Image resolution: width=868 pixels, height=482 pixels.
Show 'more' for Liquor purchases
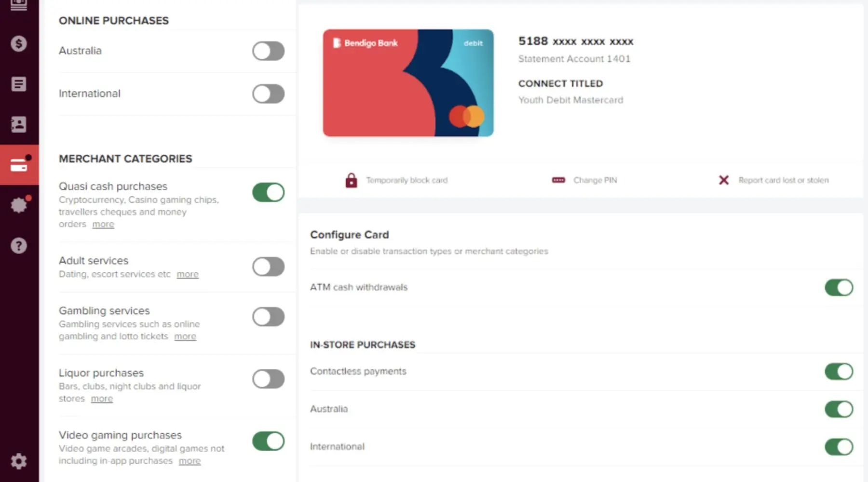(102, 399)
